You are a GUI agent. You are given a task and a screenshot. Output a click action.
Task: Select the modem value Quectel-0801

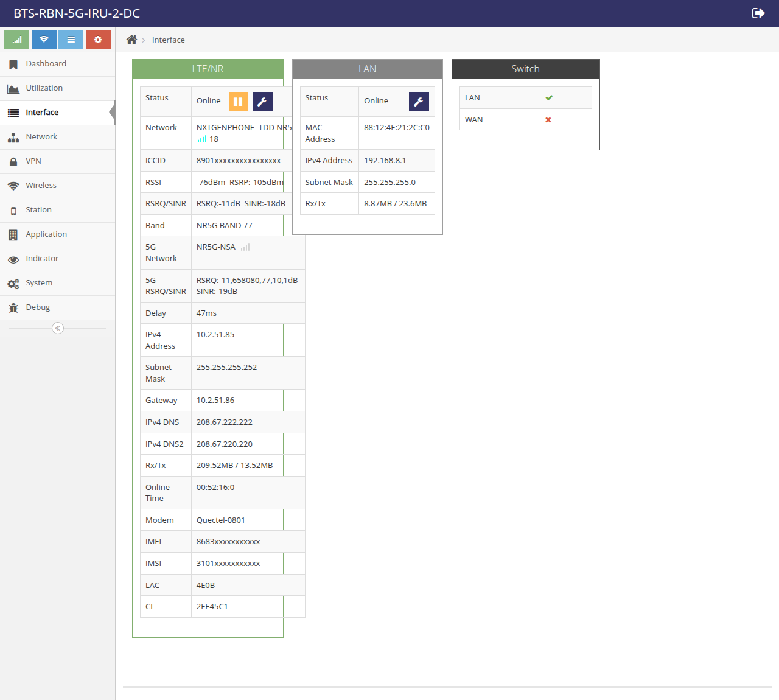pyautogui.click(x=221, y=520)
